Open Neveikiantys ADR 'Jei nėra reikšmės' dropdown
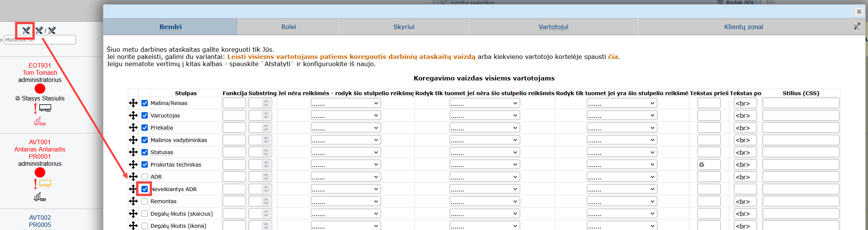This screenshot has width=868, height=230. click(x=346, y=189)
